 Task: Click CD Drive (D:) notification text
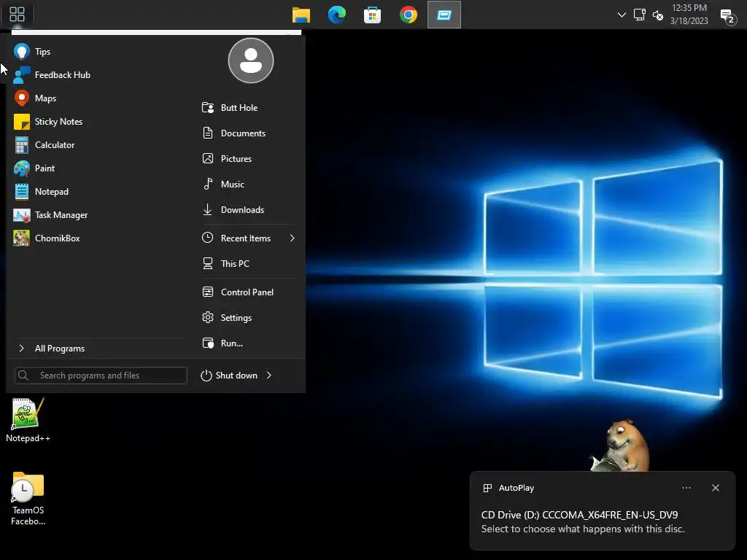pos(579,515)
